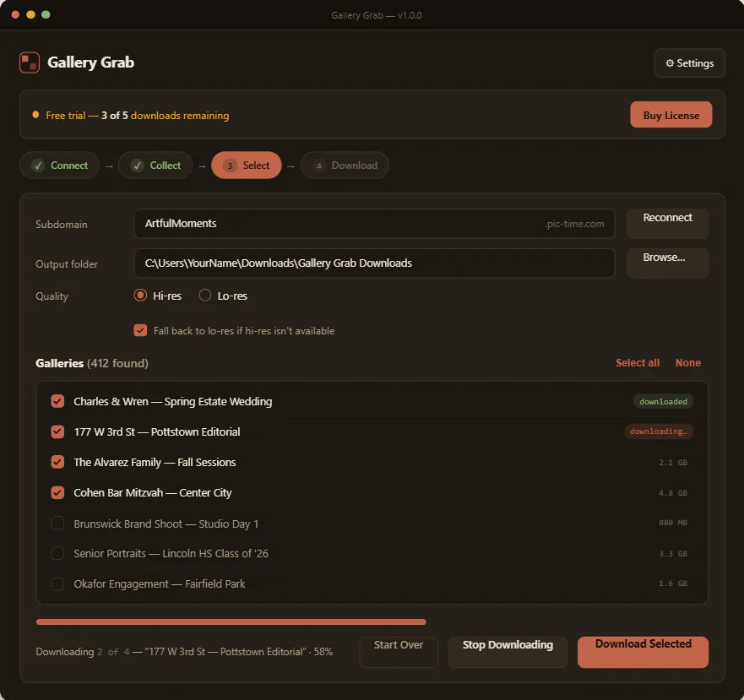Click the 'Okafor Engagement — Fairfield Park' title
Viewport: 744px width, 700px height.
pos(160,583)
